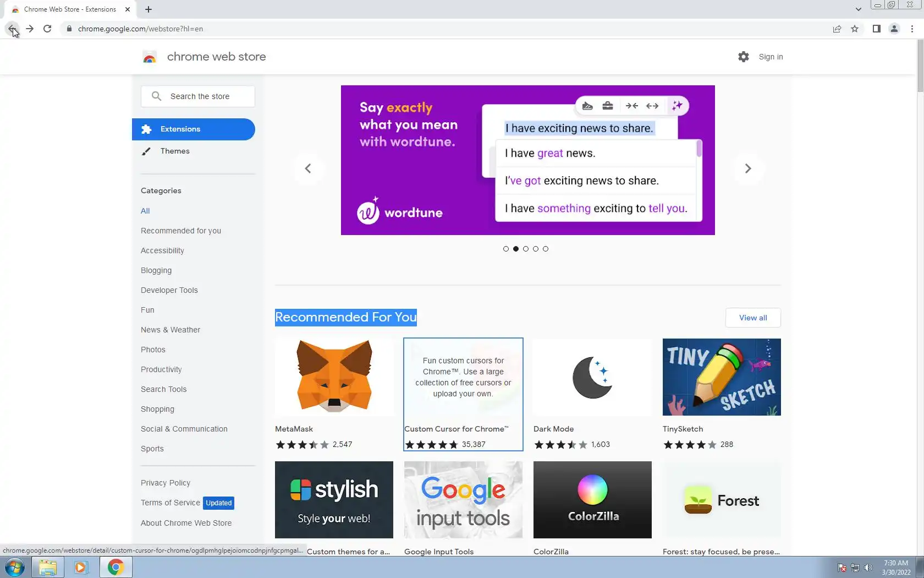Focus the Search the store field
924x578 pixels.
click(x=198, y=96)
